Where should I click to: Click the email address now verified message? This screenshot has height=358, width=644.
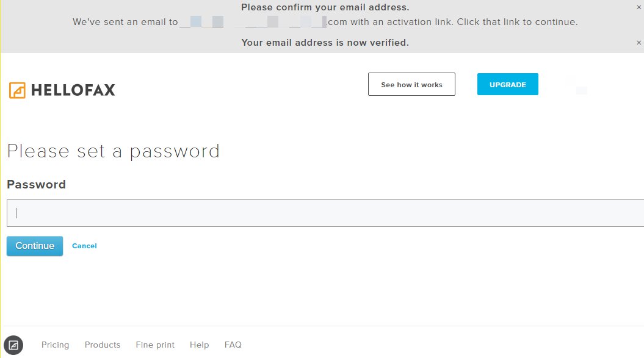coord(325,42)
